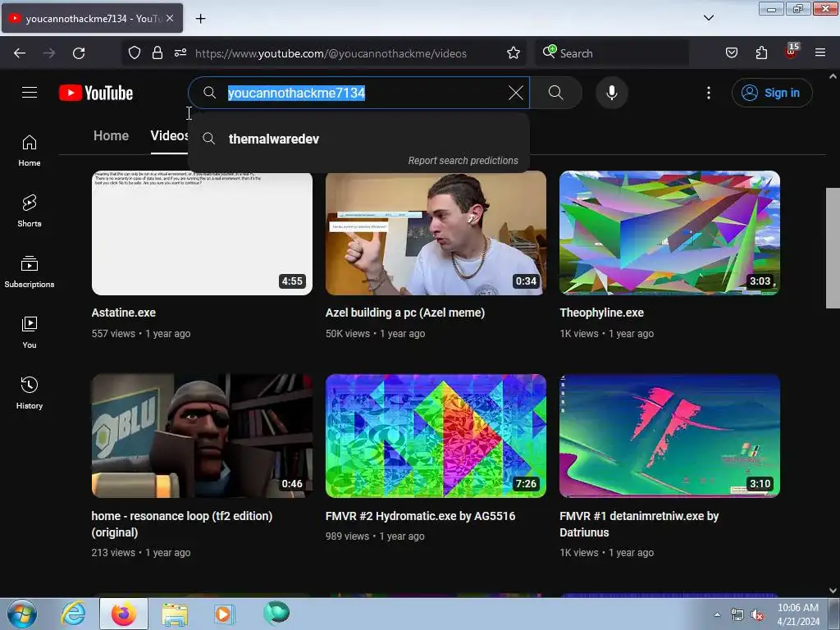Launch Internet Explorer from the taskbar
This screenshot has width=840, height=630.
tap(73, 614)
